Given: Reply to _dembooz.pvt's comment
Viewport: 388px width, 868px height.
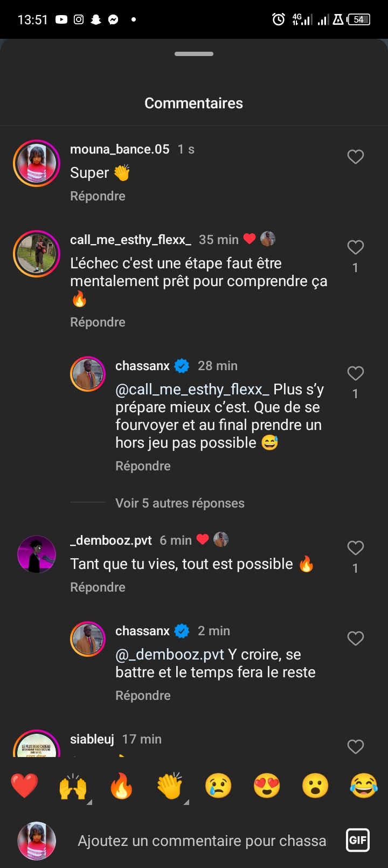Looking at the screenshot, I should coord(98,587).
